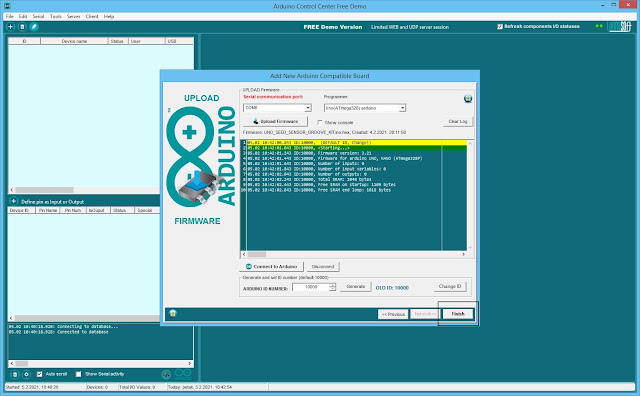
Task: Open the Client menu
Action: tap(92, 16)
